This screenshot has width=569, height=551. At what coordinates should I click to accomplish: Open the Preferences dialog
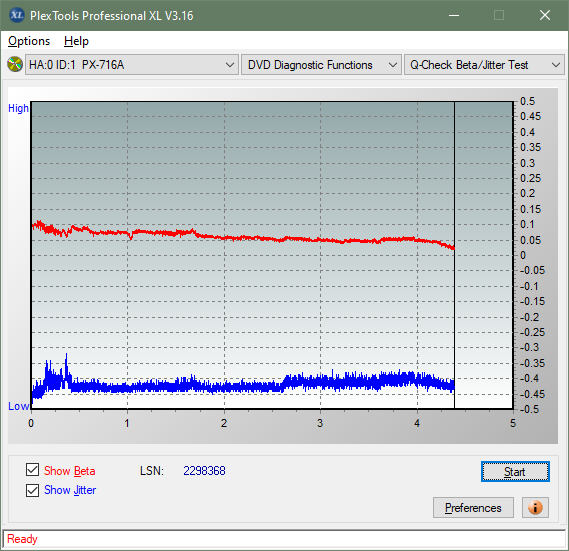click(x=473, y=507)
